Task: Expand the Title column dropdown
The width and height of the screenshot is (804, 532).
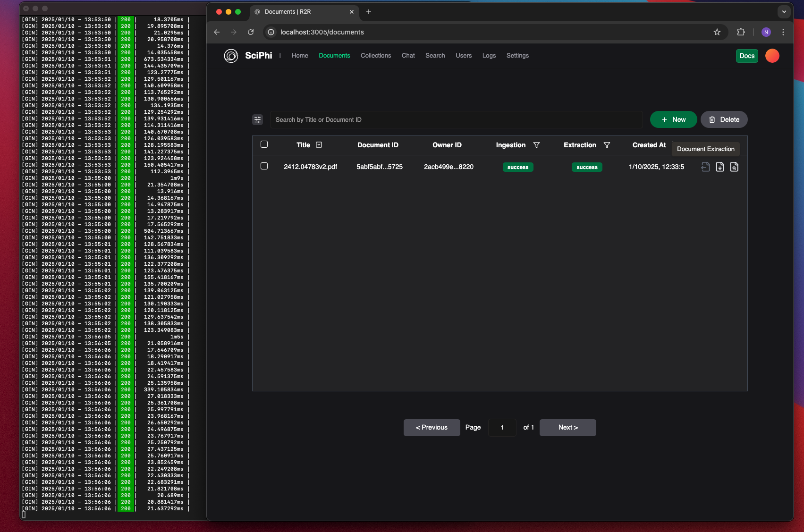Action: click(319, 145)
